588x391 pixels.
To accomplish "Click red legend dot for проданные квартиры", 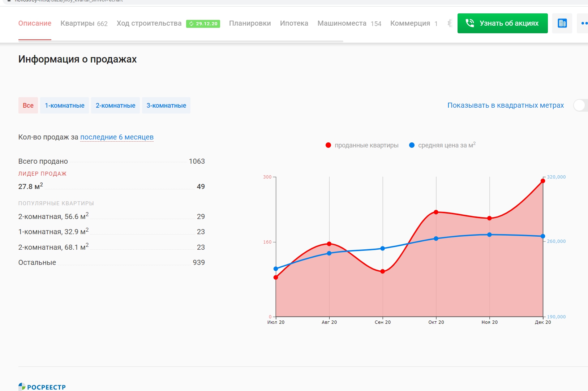I will pos(328,145).
